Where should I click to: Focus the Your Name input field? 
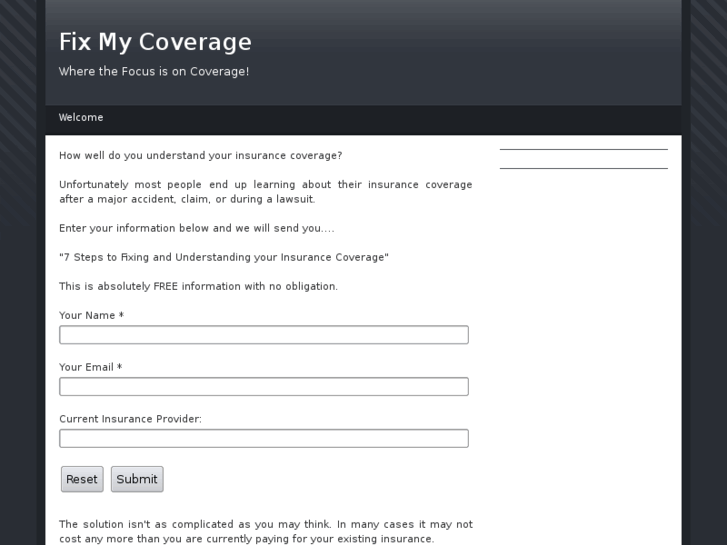click(264, 335)
